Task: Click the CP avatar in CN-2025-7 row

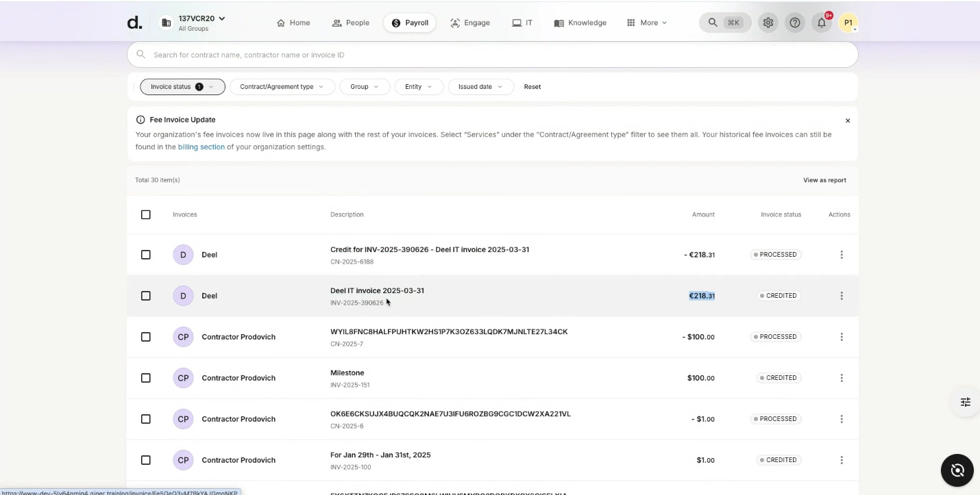Action: point(183,337)
